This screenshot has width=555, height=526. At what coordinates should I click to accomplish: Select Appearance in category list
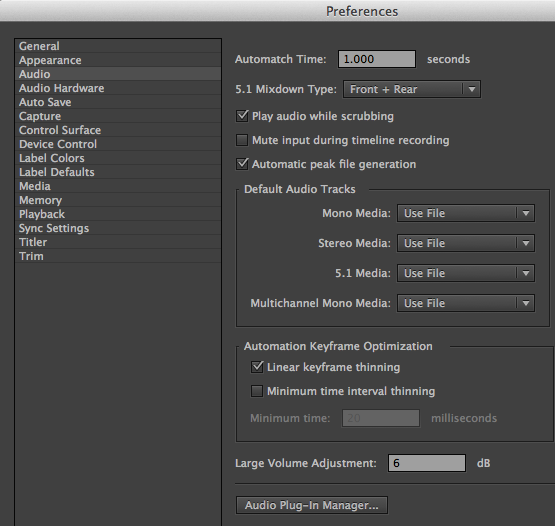pos(118,60)
